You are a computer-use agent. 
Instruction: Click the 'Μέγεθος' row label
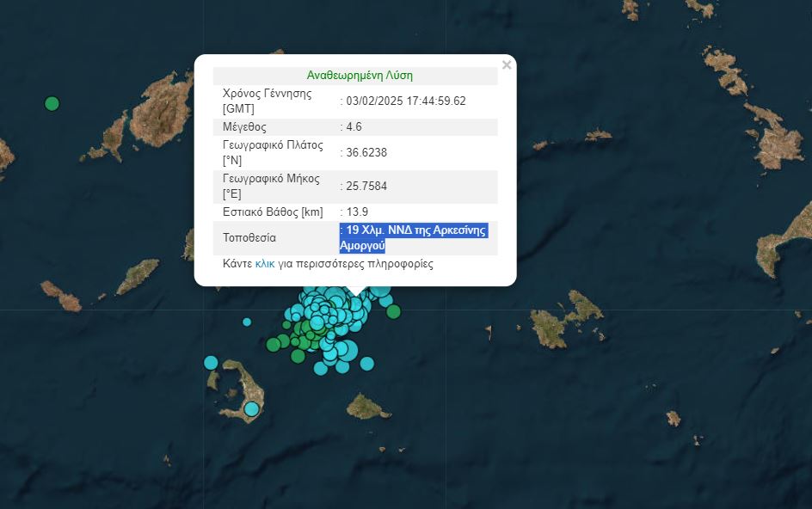(x=244, y=127)
